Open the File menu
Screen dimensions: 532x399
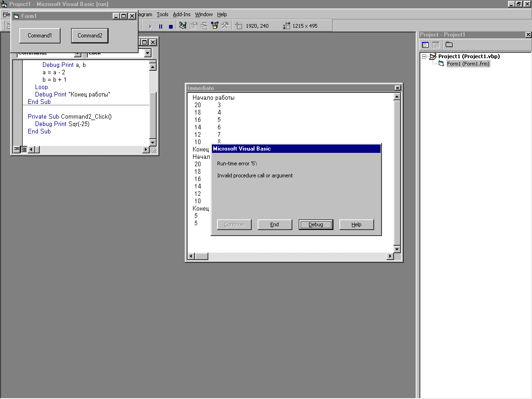[x=6, y=14]
